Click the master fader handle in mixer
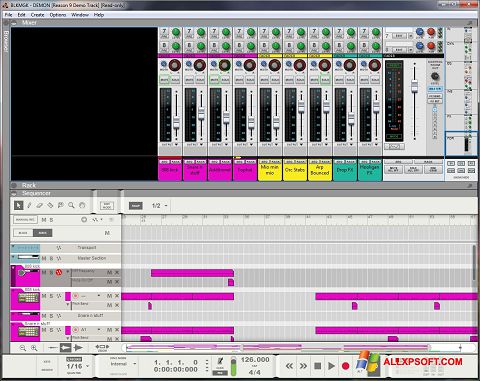Viewport: 480px width, 381px height. 414,86
